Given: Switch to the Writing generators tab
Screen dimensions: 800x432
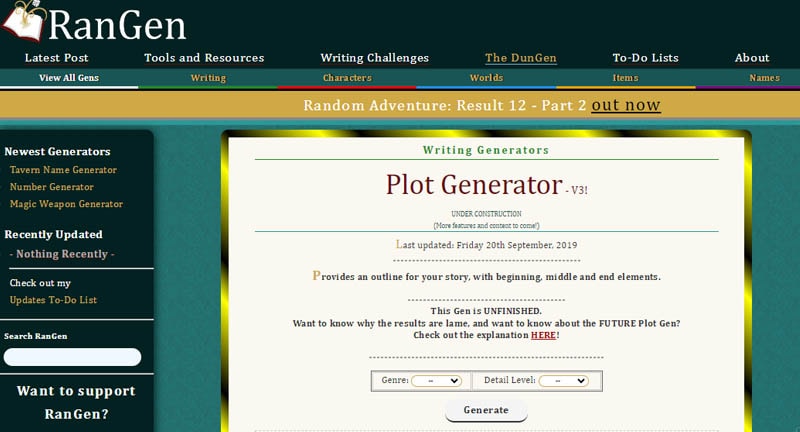Looking at the screenshot, I should tap(208, 78).
